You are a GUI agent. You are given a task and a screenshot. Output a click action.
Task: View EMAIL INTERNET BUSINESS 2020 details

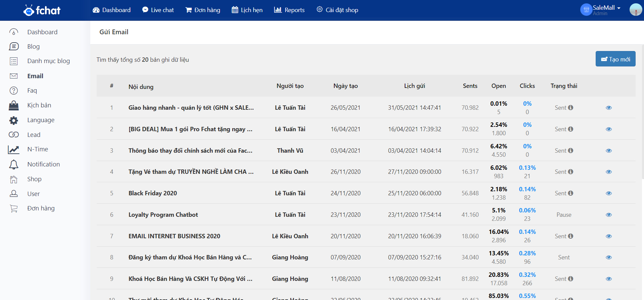click(608, 236)
